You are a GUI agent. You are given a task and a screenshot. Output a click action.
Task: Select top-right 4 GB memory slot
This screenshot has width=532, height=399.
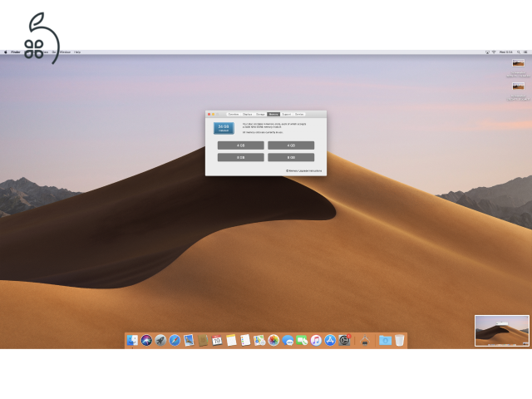(x=291, y=145)
